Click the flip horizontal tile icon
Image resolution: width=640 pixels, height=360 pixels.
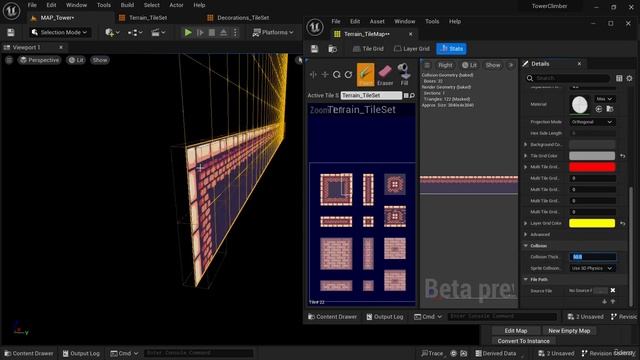pyautogui.click(x=313, y=75)
